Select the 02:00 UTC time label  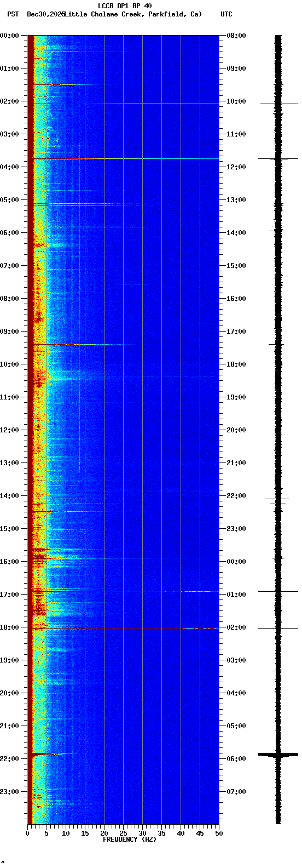(x=236, y=627)
